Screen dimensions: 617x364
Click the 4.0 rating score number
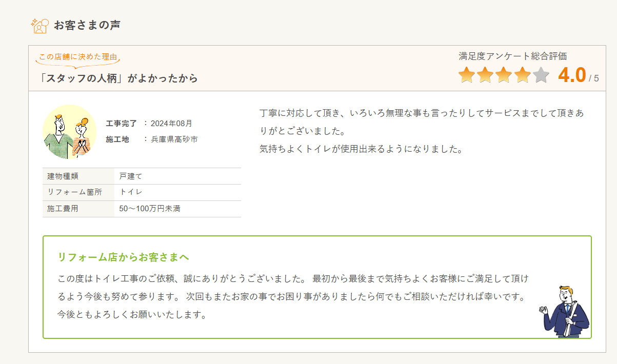click(571, 75)
